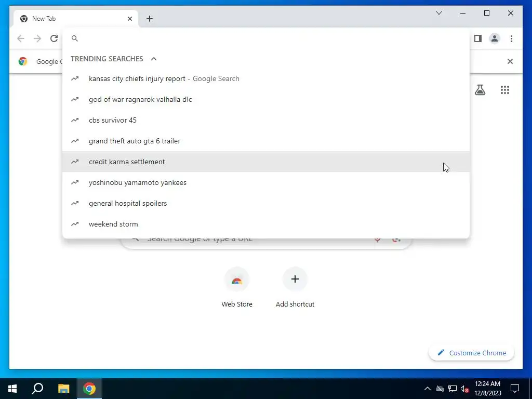This screenshot has height=399, width=532.
Task: Select the New Tab tab
Action: point(76,19)
